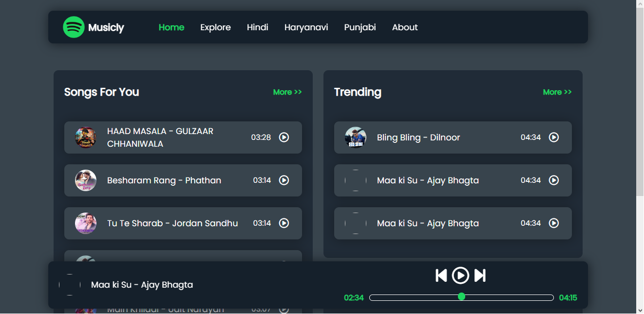Play HAAD MASALA - GULZAAR CHHANIWALA
The width and height of the screenshot is (644, 314).
pyautogui.click(x=284, y=137)
